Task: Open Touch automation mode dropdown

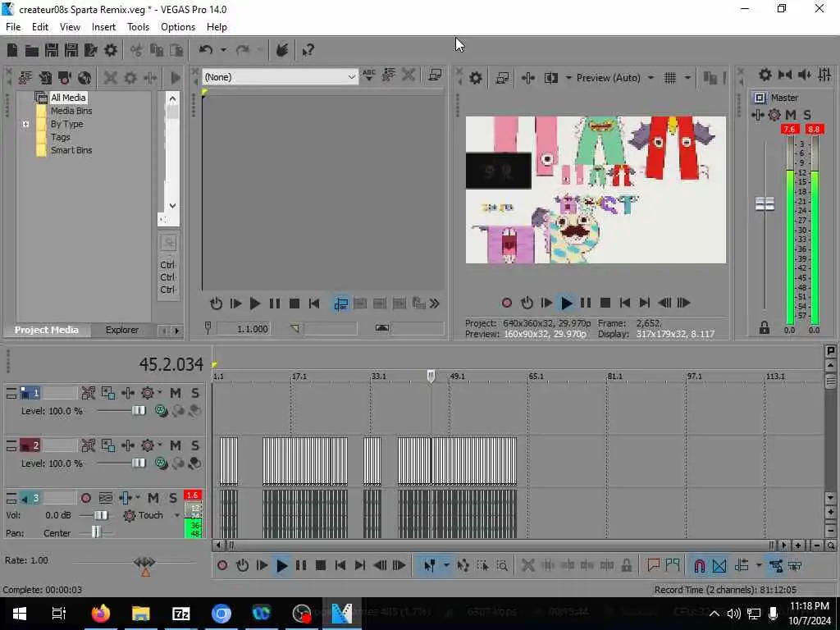Action: 176,515
